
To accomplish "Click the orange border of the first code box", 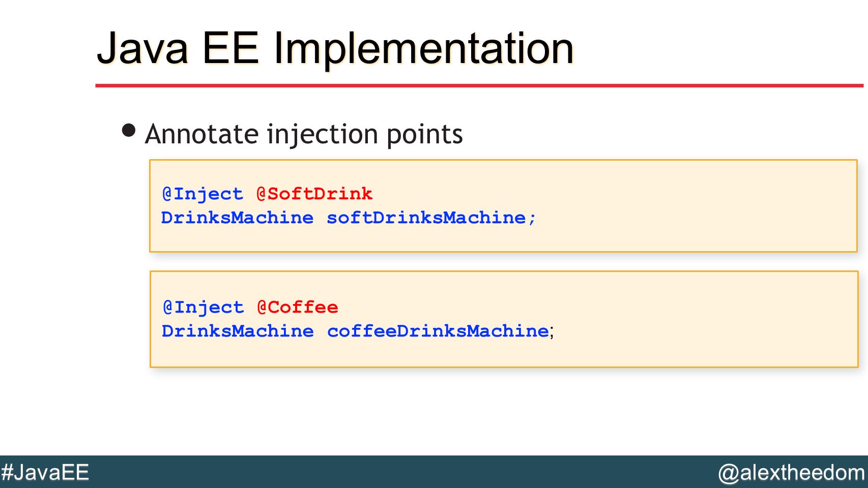I will click(x=503, y=160).
